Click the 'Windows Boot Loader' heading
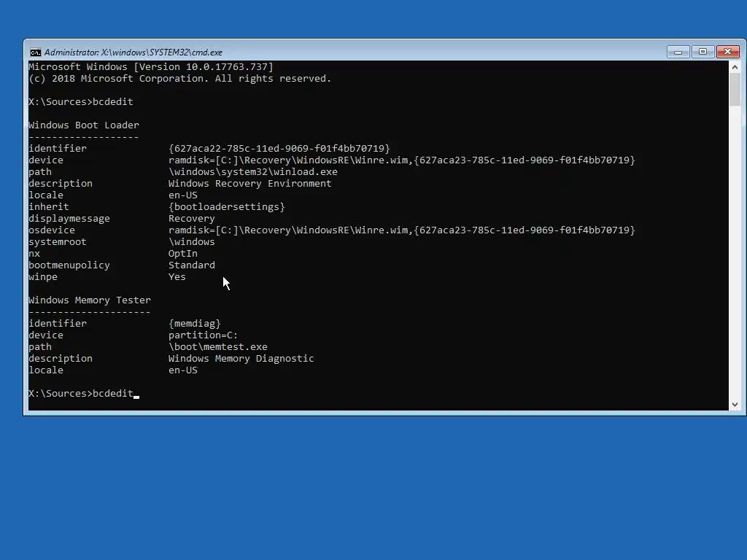This screenshot has width=747, height=560. click(84, 125)
